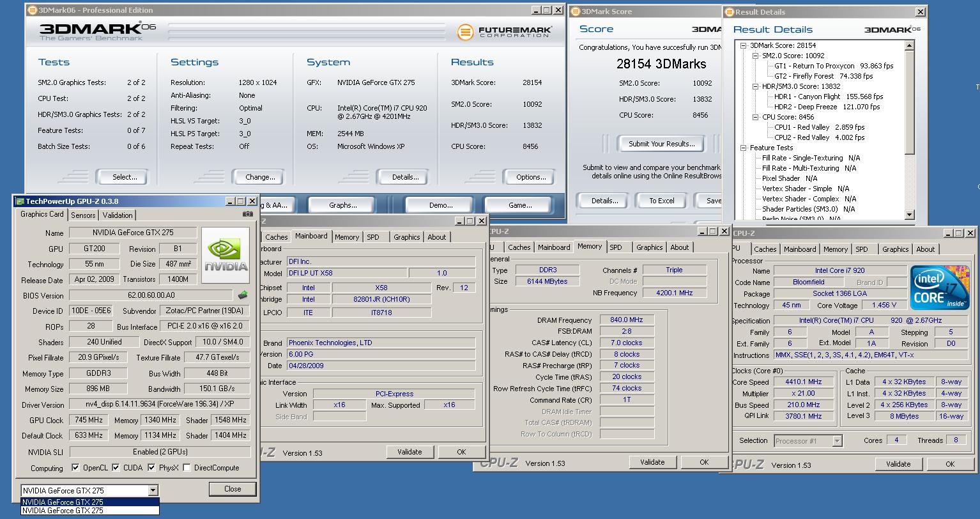Click the NVIDIA logo in GPU-Z
The width and height of the screenshot is (980, 519).
coord(226,256)
